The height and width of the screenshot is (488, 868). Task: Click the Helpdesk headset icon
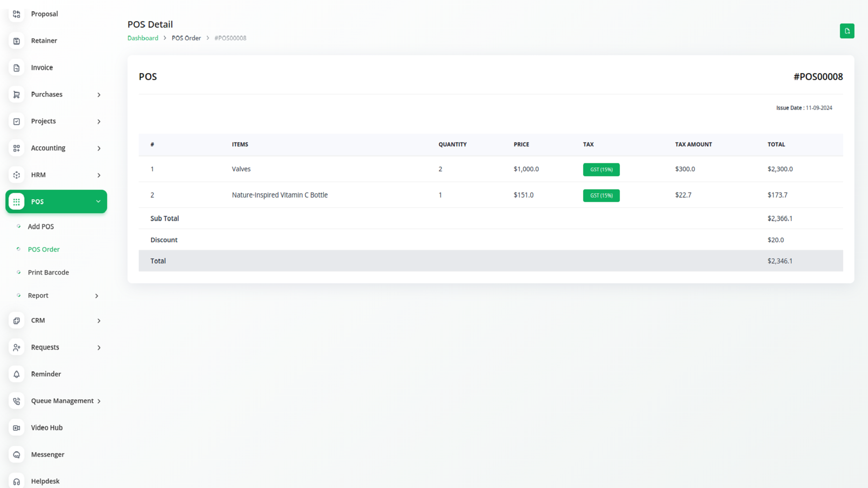click(17, 481)
